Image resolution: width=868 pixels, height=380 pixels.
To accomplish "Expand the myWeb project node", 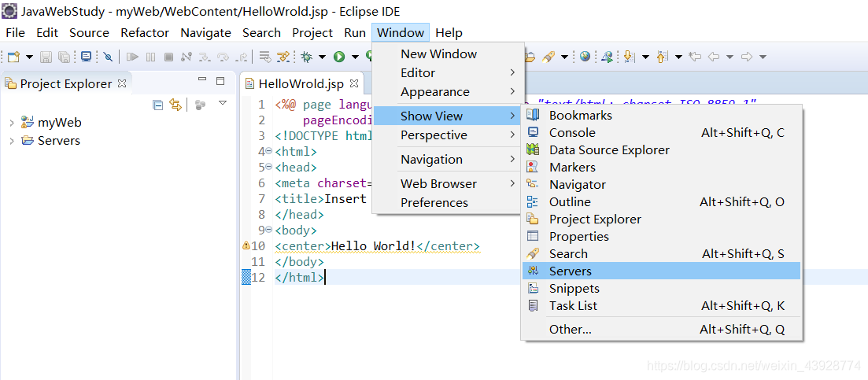I will (12, 123).
